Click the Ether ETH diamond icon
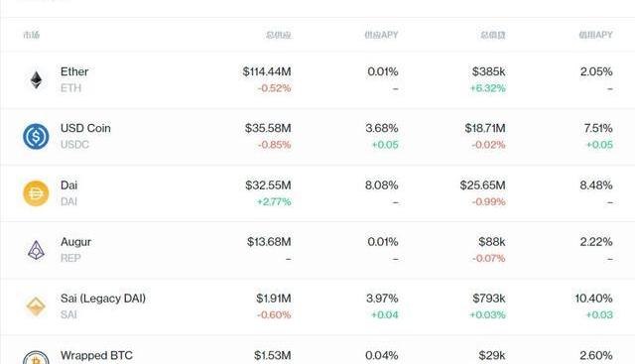Image resolution: width=635 pixels, height=364 pixels. pyautogui.click(x=36, y=79)
